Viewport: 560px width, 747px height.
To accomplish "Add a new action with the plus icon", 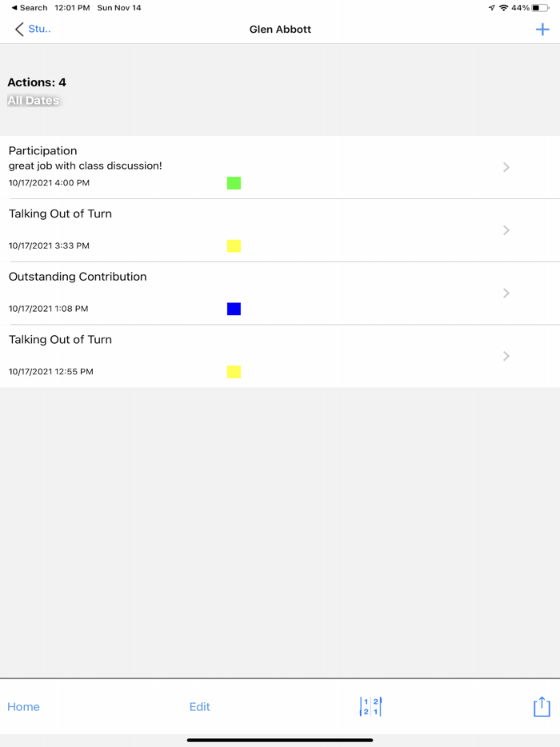I will [x=543, y=29].
